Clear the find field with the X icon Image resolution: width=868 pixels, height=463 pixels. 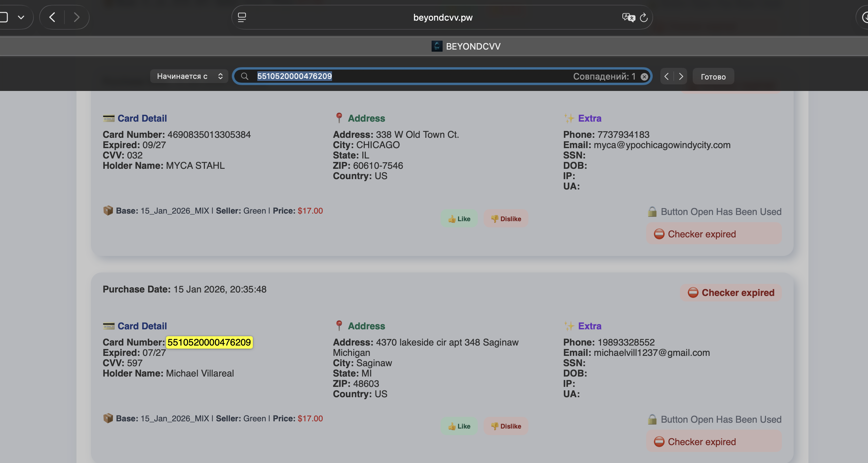(644, 76)
